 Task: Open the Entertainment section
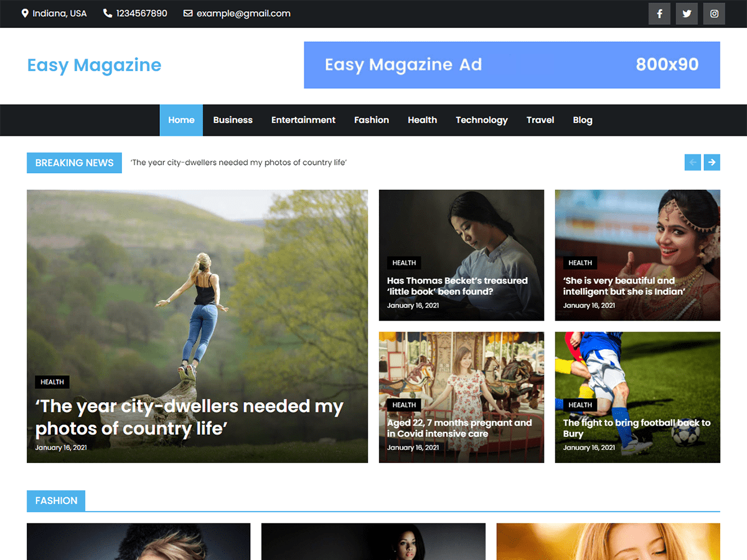tap(303, 120)
